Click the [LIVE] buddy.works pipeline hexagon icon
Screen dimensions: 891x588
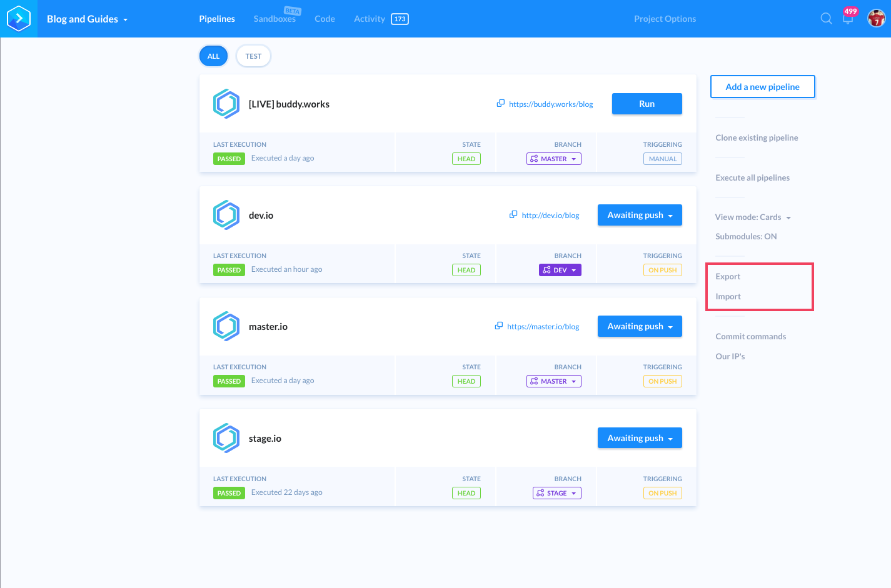(x=226, y=104)
